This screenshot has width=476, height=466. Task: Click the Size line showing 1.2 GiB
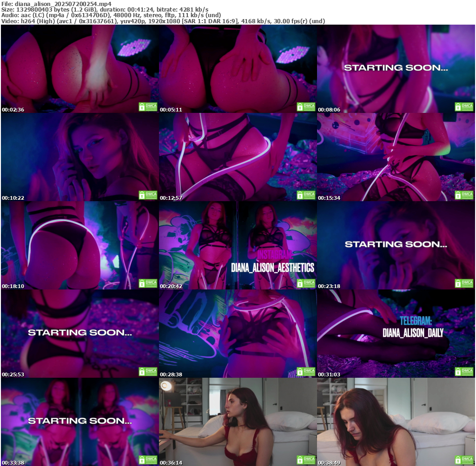pos(105,9)
